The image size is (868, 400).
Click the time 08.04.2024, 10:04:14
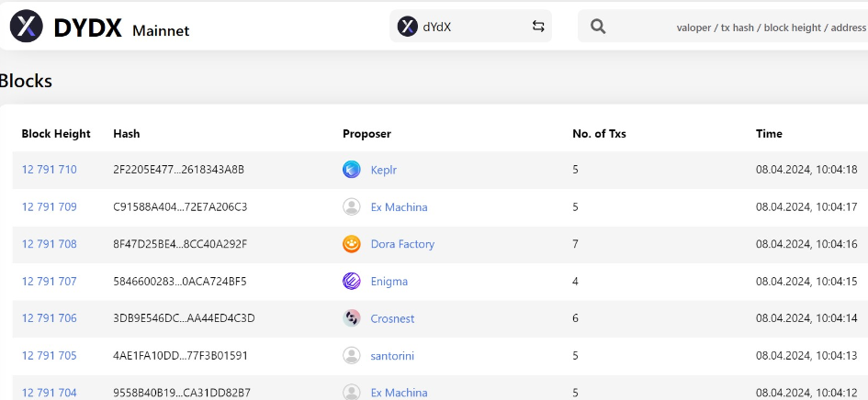point(806,318)
